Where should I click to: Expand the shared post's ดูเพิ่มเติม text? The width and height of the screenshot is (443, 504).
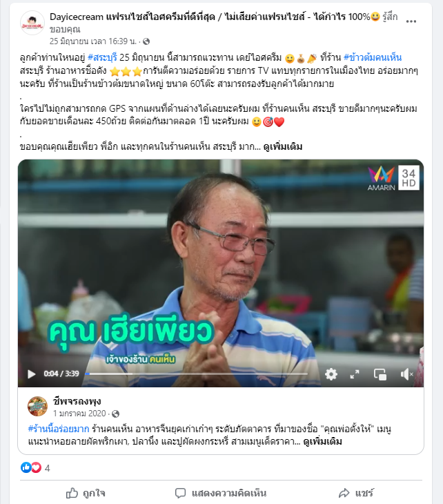coord(322,442)
